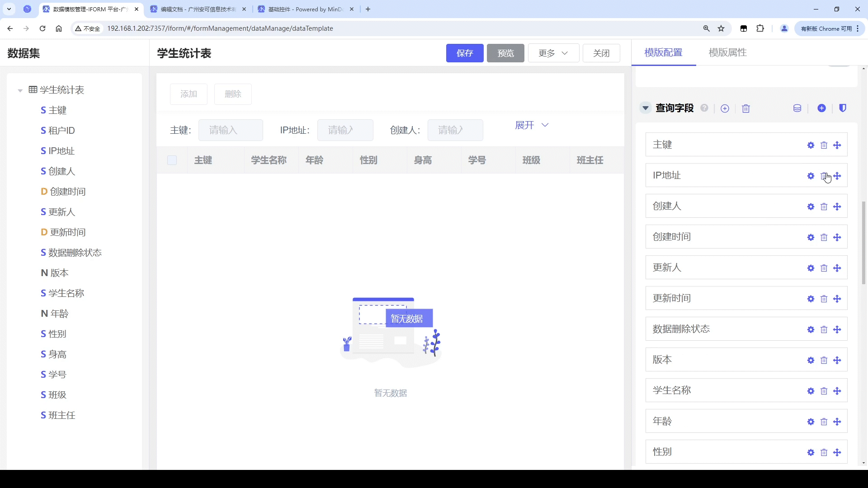868x488 pixels.
Task: Switch to the 模版属性 tab
Action: click(727, 52)
